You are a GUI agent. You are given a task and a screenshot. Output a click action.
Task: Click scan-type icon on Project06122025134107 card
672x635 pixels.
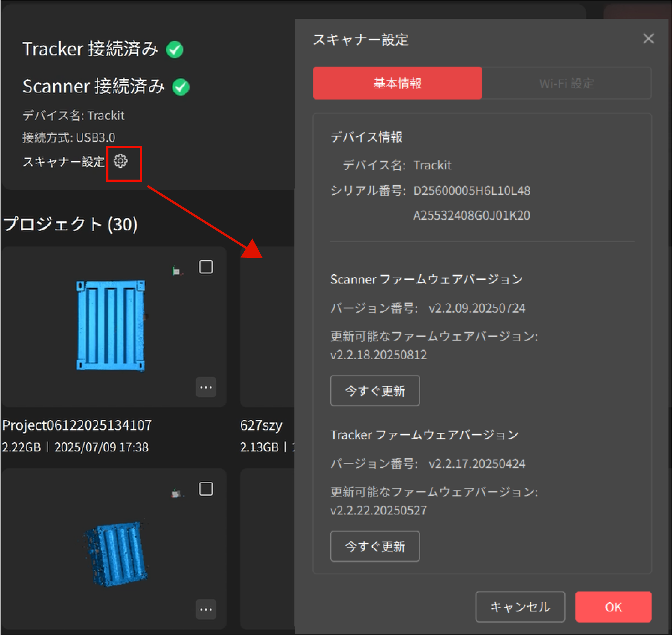pos(177,271)
